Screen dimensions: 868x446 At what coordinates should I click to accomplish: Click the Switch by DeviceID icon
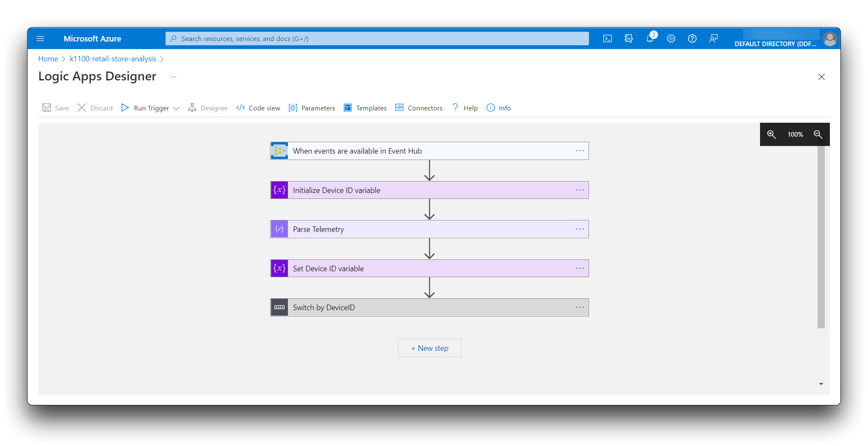pyautogui.click(x=279, y=307)
